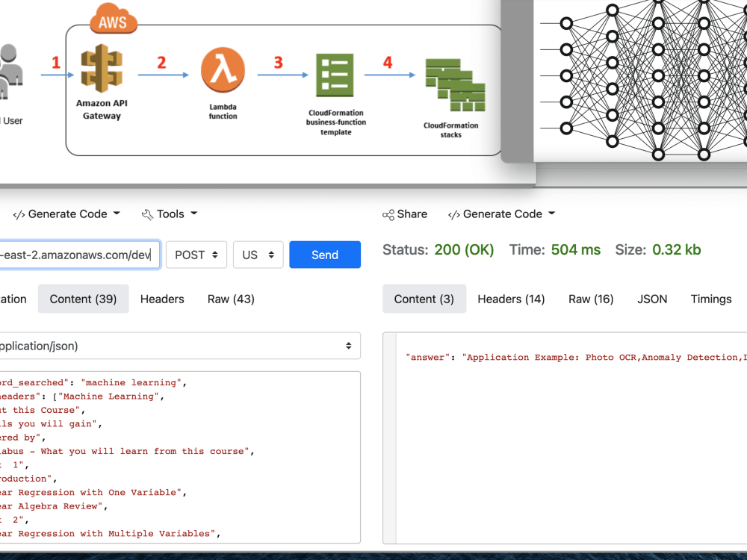Screen dimensions: 747x560
Task: Click the URL input field ending in /dev
Action: (x=79, y=255)
